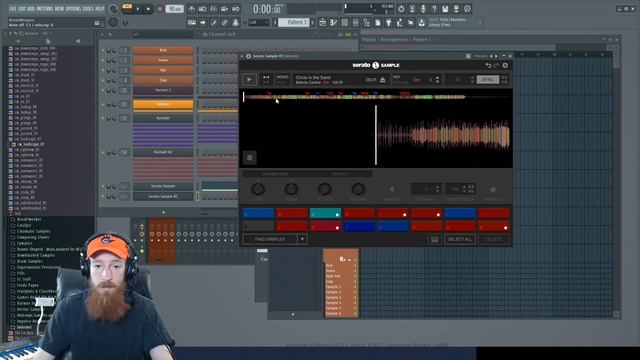Expand the Downloaded Samples browser folder
This screenshot has width=640, height=360.
click(36, 255)
